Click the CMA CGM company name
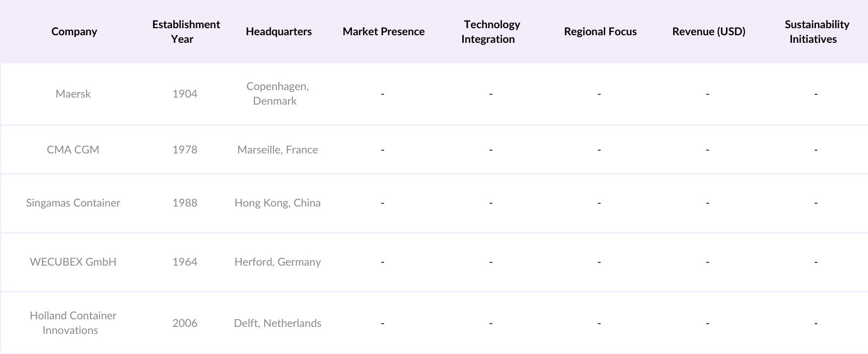Image resolution: width=868 pixels, height=354 pixels. coord(73,150)
